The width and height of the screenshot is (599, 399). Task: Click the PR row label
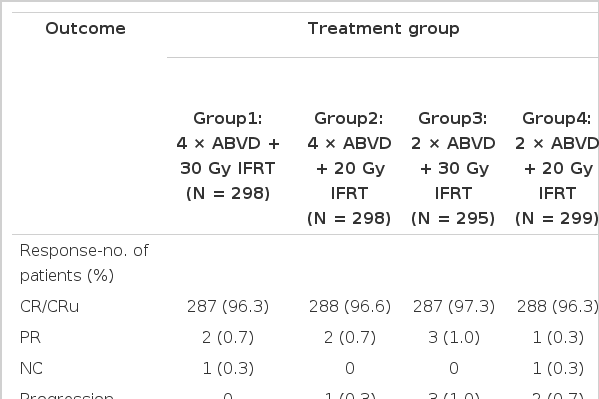tap(30, 337)
